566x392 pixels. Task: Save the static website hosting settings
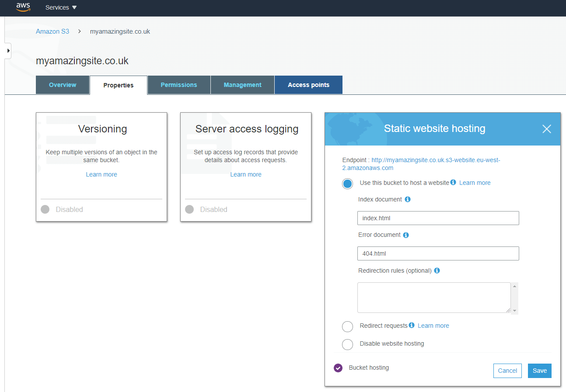coord(540,371)
